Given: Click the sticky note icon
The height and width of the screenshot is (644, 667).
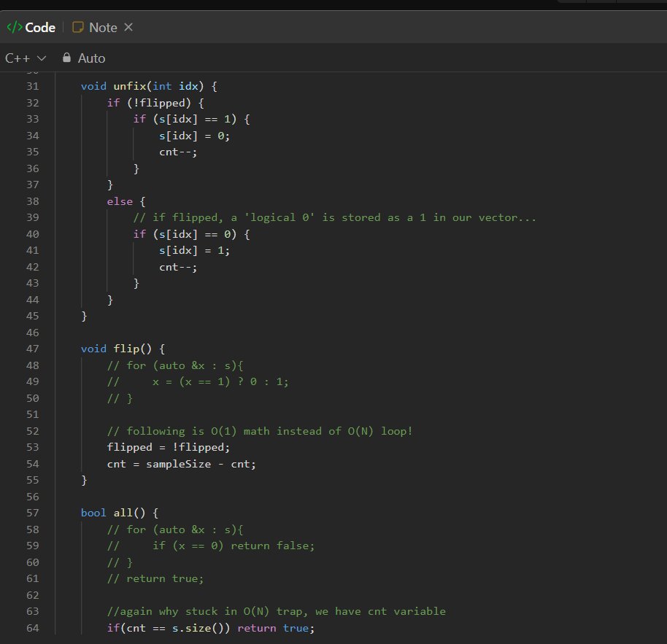Looking at the screenshot, I should pos(78,27).
